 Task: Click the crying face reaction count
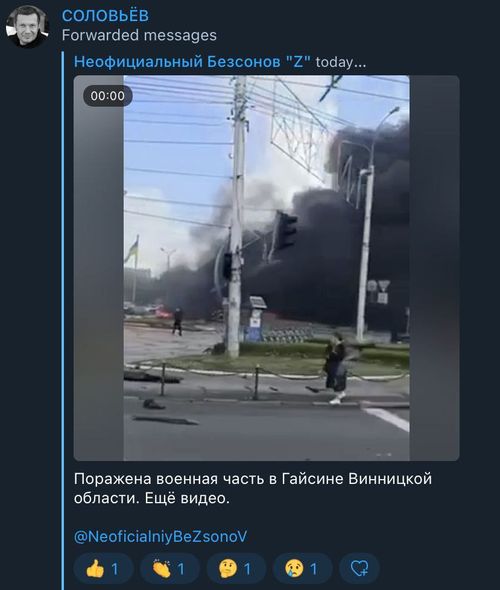[314, 569]
